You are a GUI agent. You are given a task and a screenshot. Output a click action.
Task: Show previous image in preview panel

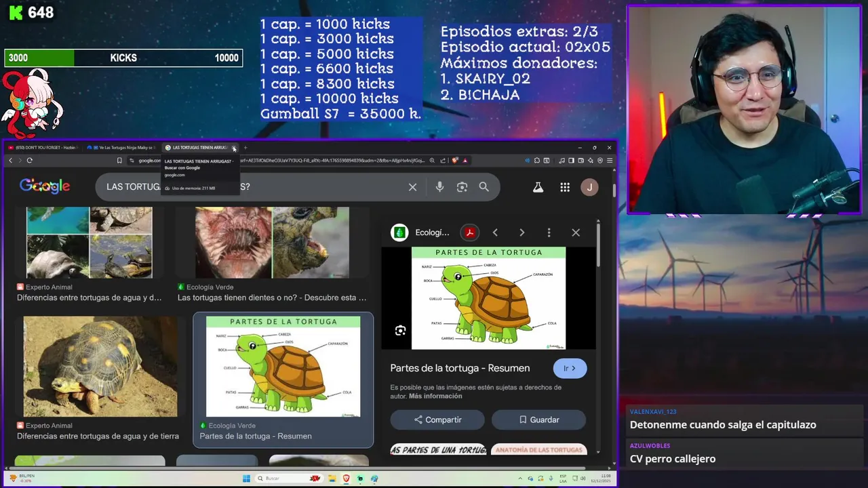tap(495, 232)
